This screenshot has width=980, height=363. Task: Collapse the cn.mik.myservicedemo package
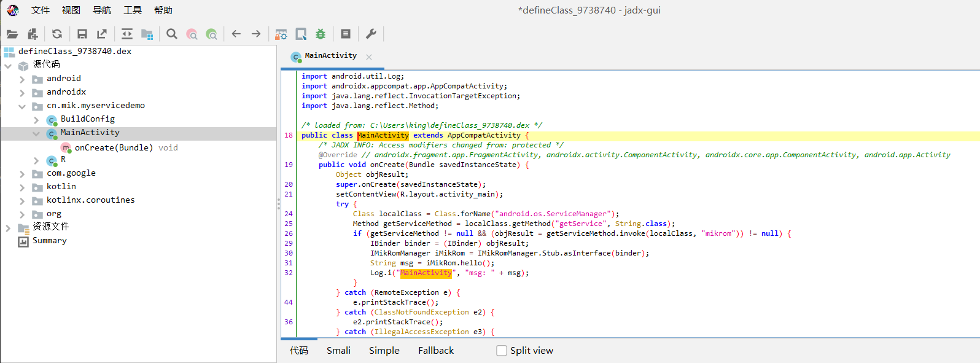point(22,106)
